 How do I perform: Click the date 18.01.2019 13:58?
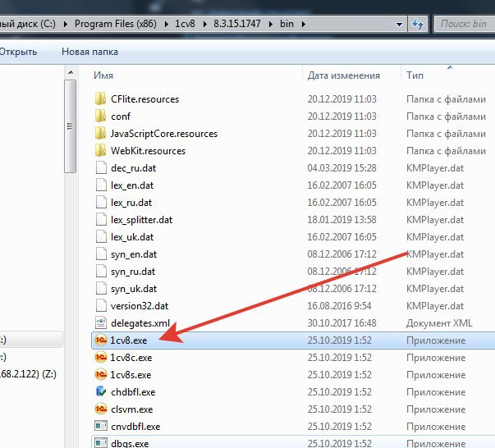341,220
